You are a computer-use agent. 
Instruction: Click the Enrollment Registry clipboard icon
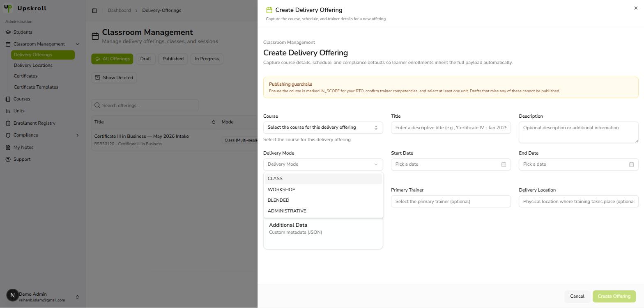click(8, 123)
